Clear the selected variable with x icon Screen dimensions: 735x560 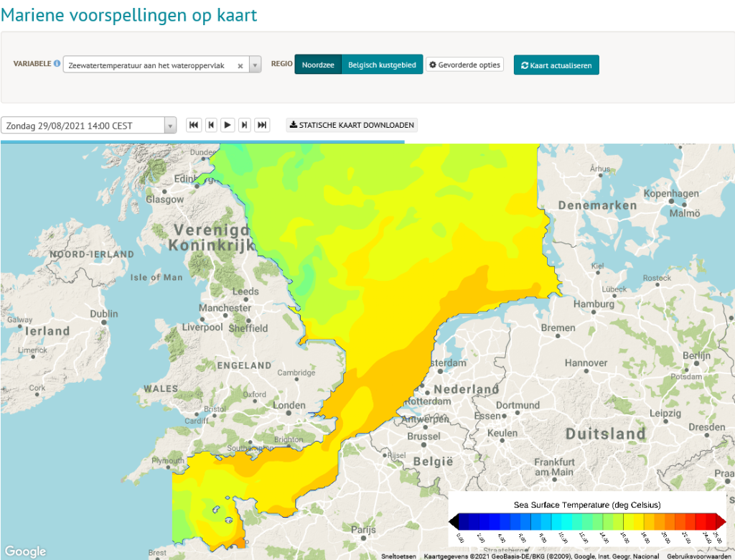pos(240,65)
